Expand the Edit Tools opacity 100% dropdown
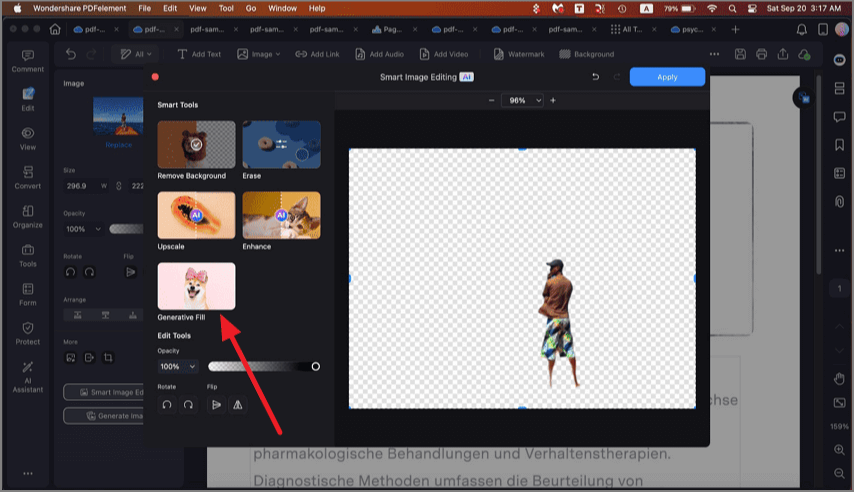The height and width of the screenshot is (492, 854). pos(178,367)
